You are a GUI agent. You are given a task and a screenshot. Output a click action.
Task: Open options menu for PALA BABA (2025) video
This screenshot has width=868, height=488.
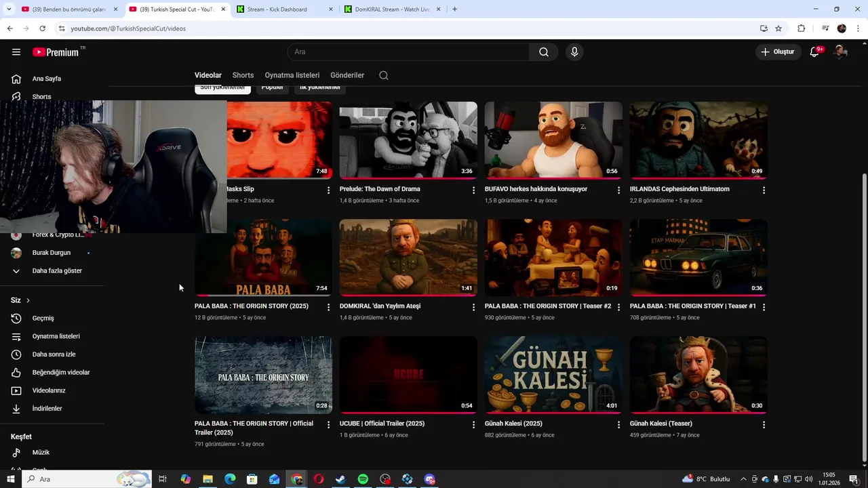point(328,307)
